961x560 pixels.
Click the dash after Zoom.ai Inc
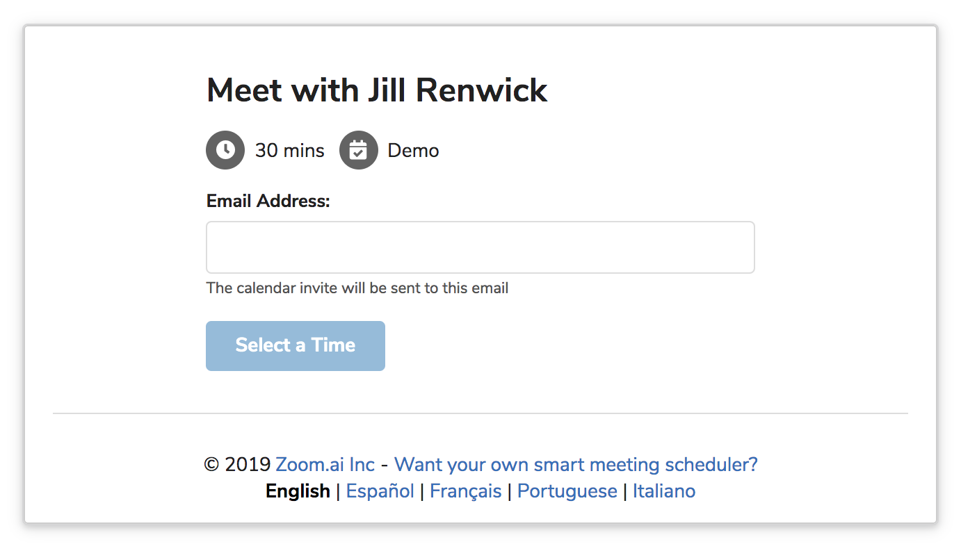tap(385, 465)
